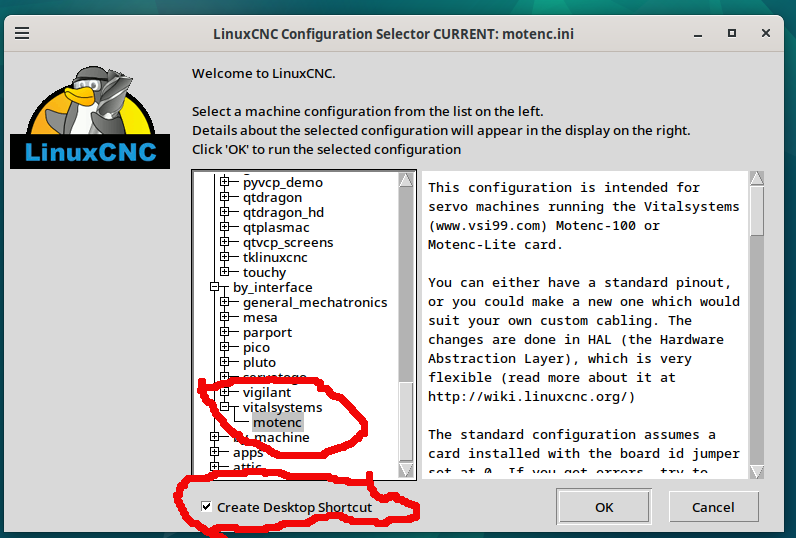Toggle Create Desktop Shortcut checkbox

tap(206, 506)
